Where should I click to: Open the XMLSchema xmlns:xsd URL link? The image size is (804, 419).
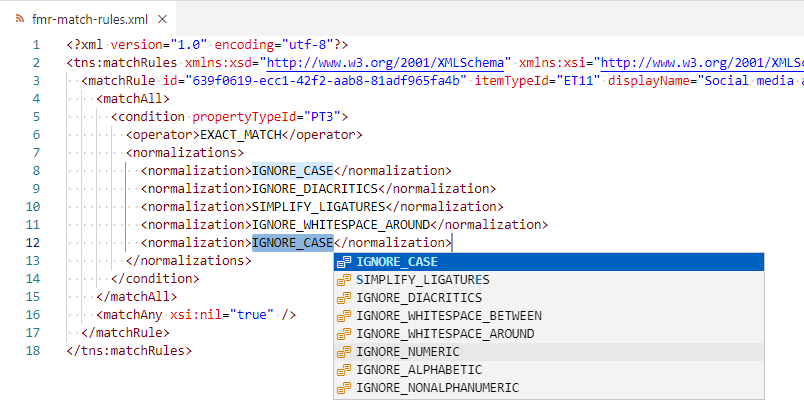pos(385,63)
